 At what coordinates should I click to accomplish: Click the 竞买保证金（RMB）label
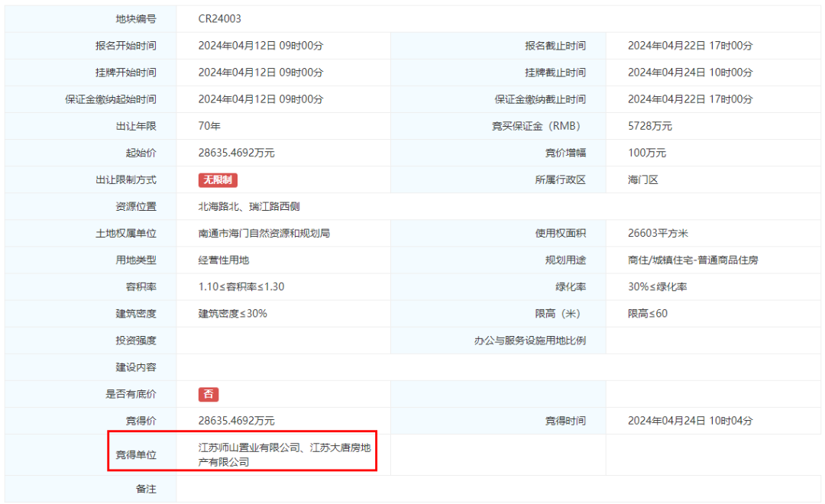(x=537, y=126)
